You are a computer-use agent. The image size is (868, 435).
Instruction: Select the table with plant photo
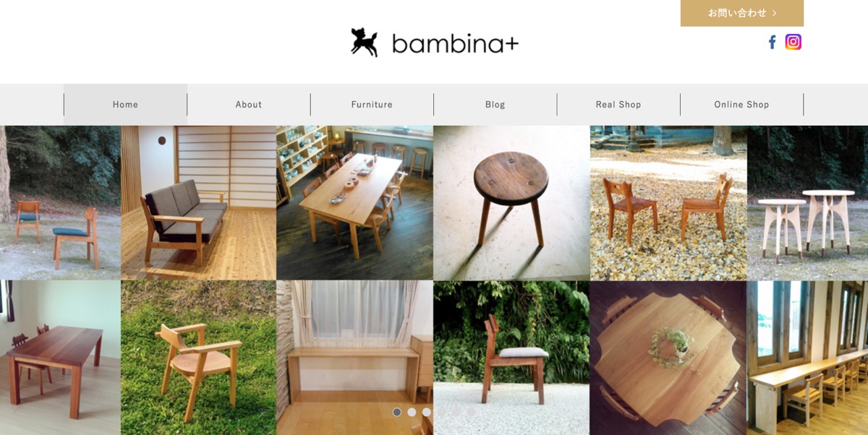tap(668, 358)
